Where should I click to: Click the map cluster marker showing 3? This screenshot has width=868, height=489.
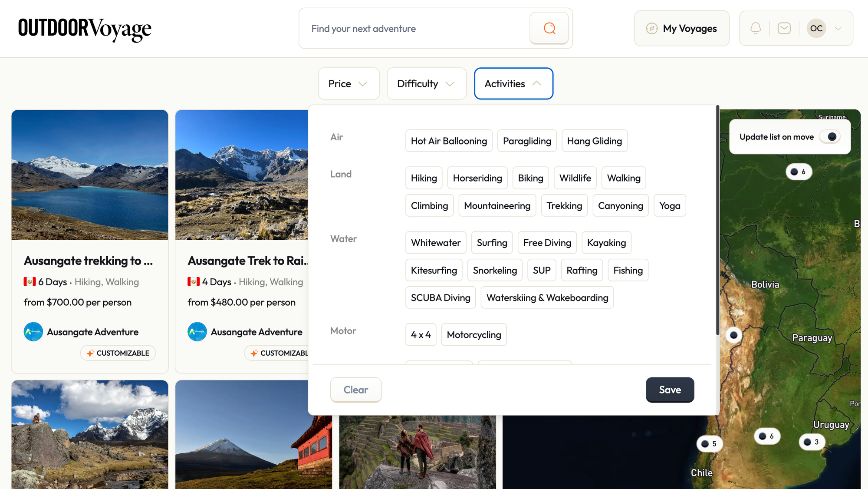[811, 442]
